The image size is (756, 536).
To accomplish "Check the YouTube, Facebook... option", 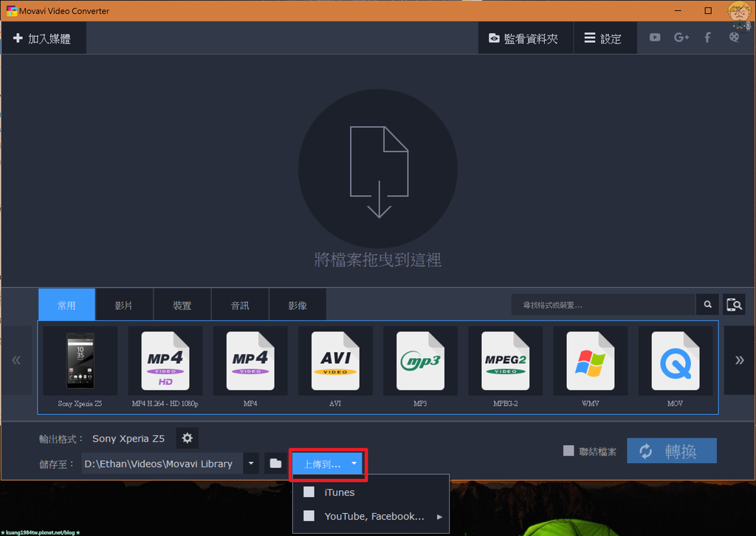I will pos(309,516).
